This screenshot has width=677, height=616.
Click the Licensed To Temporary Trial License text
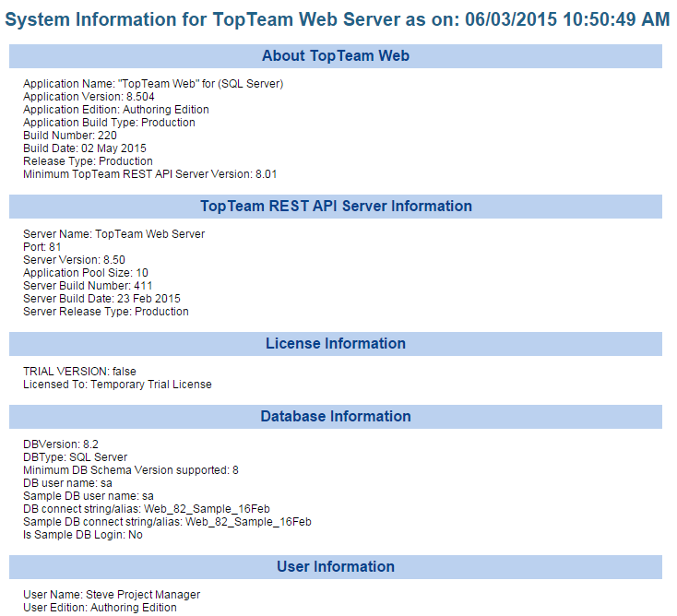tap(117, 385)
